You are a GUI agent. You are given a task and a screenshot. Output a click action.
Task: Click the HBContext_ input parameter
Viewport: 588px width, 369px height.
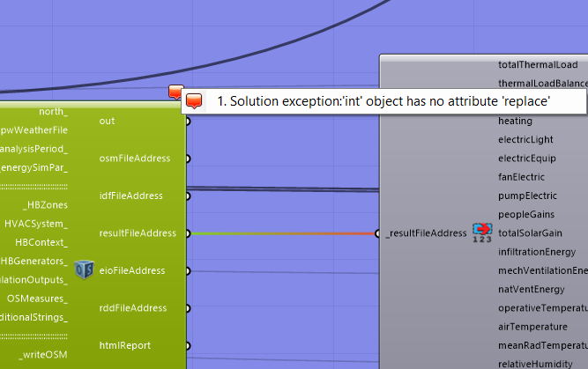[41, 243]
